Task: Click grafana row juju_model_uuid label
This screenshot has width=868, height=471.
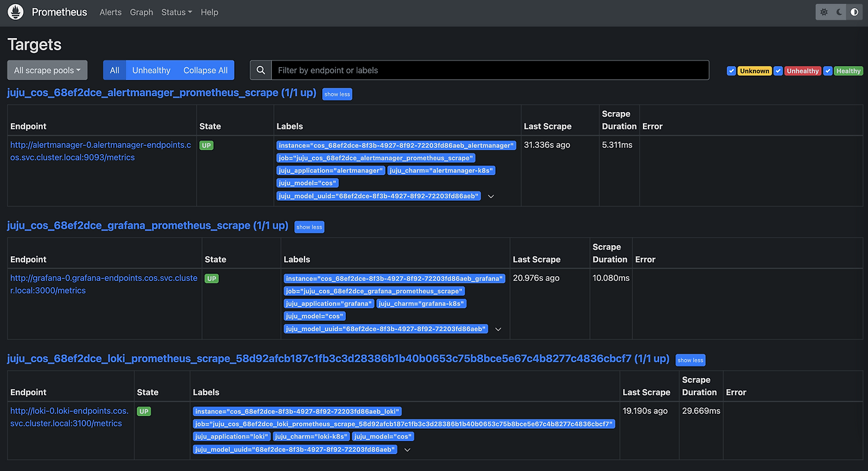Action: click(386, 329)
